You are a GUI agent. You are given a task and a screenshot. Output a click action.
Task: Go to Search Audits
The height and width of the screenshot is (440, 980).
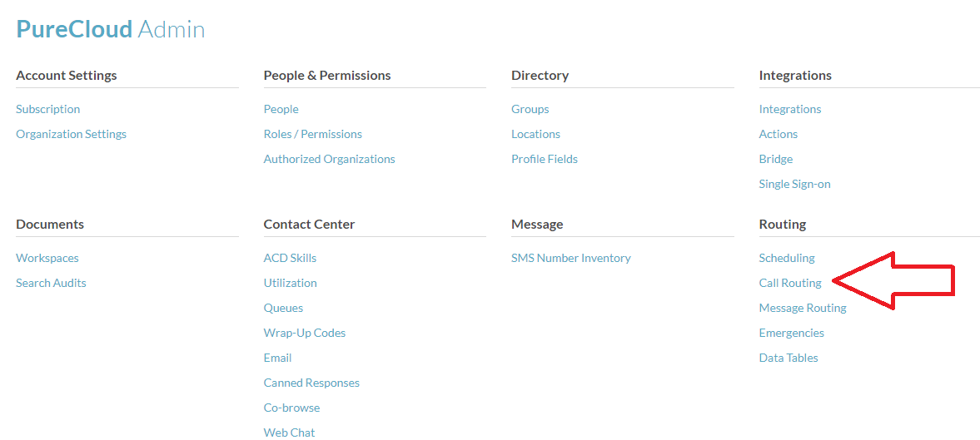(51, 283)
